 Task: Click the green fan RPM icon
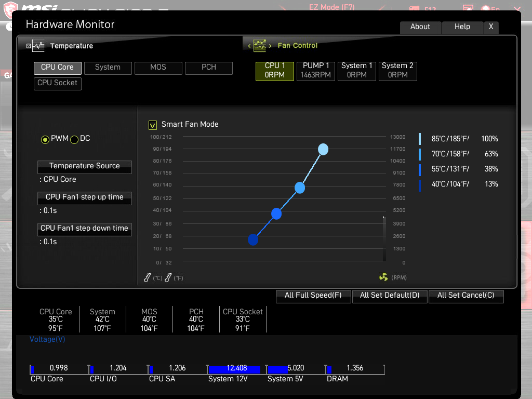(x=383, y=277)
